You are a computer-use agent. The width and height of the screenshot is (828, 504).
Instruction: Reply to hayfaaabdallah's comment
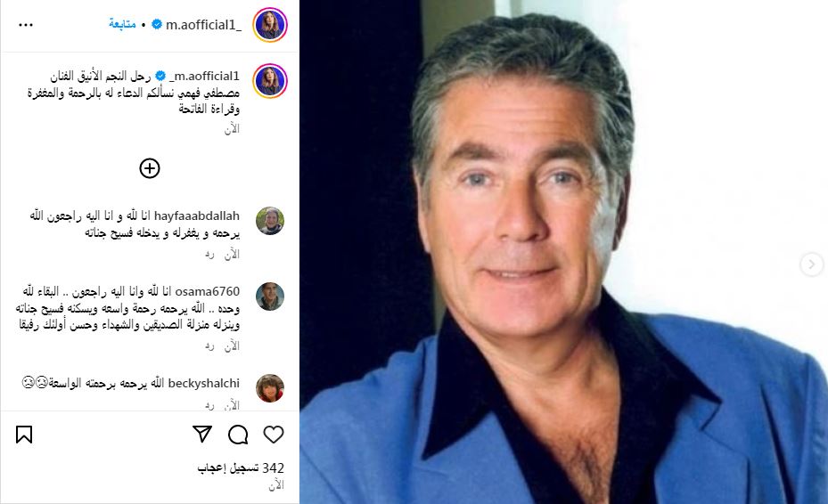click(x=209, y=255)
